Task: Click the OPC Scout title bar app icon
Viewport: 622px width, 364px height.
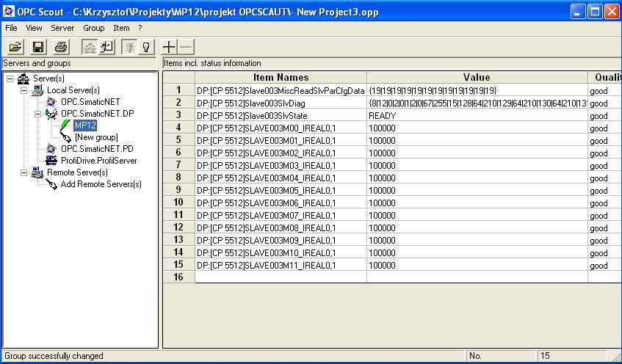Action: 8,11
